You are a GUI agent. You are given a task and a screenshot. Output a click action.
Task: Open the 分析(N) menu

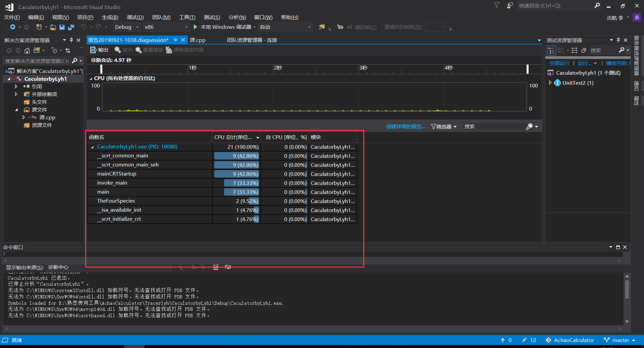237,17
